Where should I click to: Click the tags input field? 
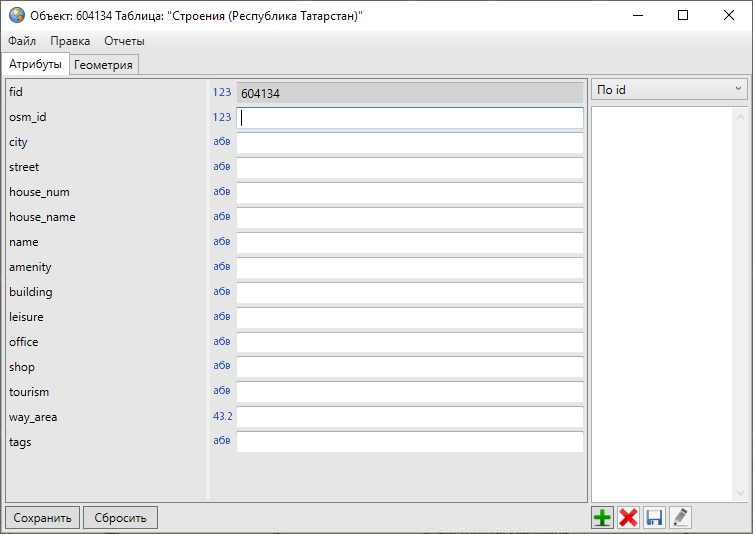tap(409, 442)
